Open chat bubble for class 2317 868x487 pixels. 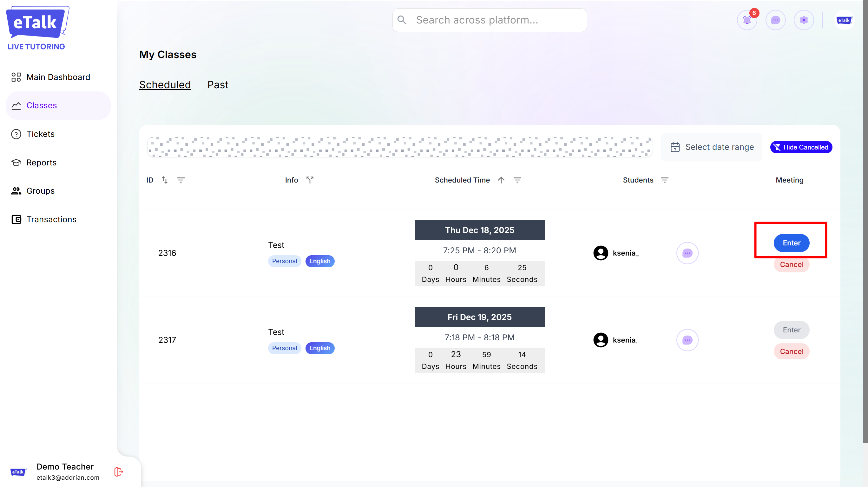[x=687, y=340]
